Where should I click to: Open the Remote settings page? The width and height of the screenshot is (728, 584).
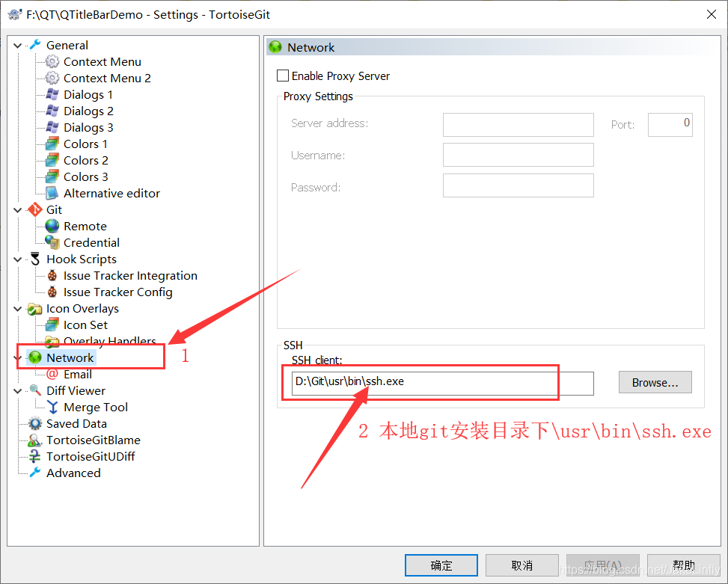(85, 227)
